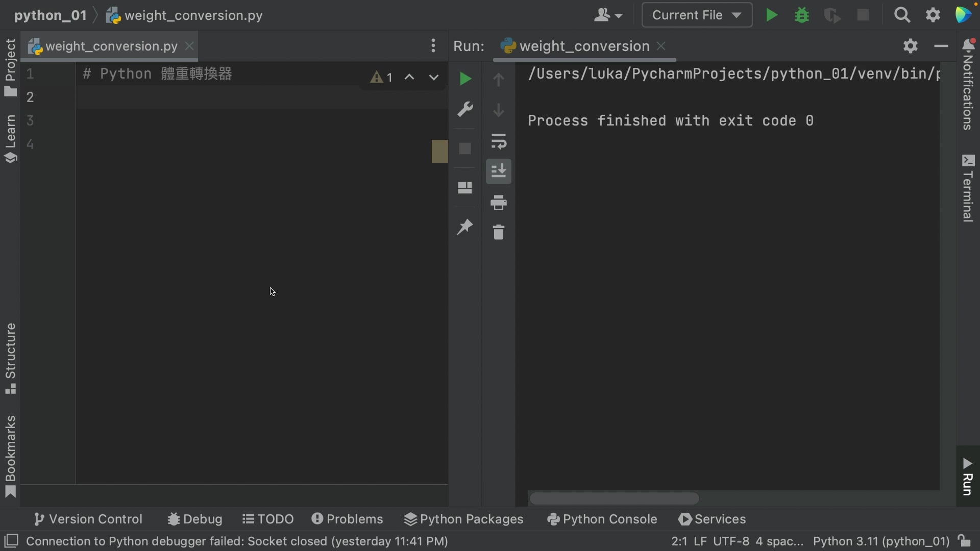Open the Version Control tool window
Viewport: 980px width, 551px height.
click(88, 519)
